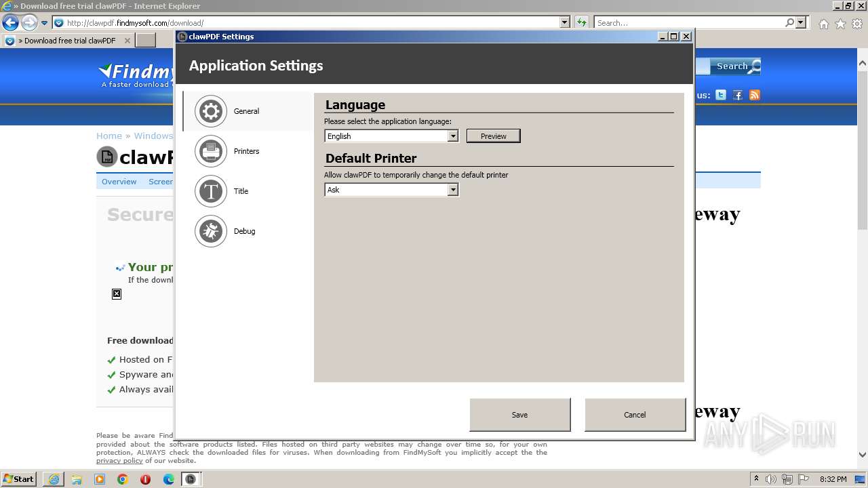Select the Title tab label
The image size is (868, 488).
tap(241, 191)
